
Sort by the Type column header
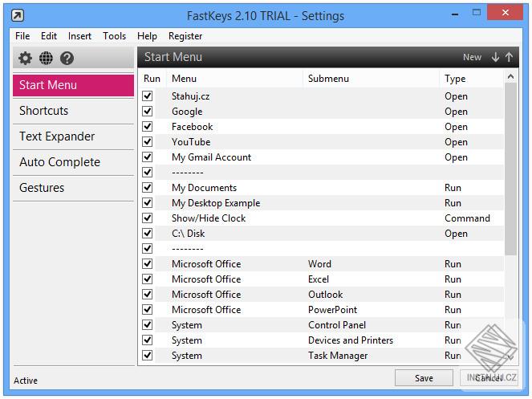(x=472, y=79)
